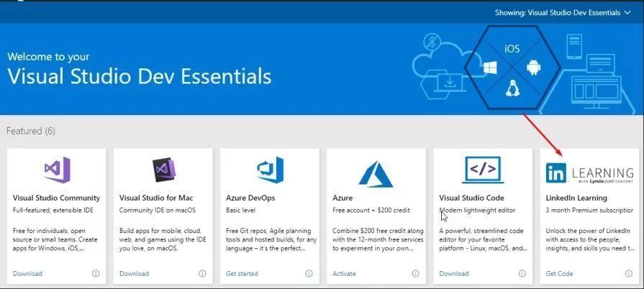The image size is (644, 289).
Task: Get started with Azure DevOps
Action: 243,274
